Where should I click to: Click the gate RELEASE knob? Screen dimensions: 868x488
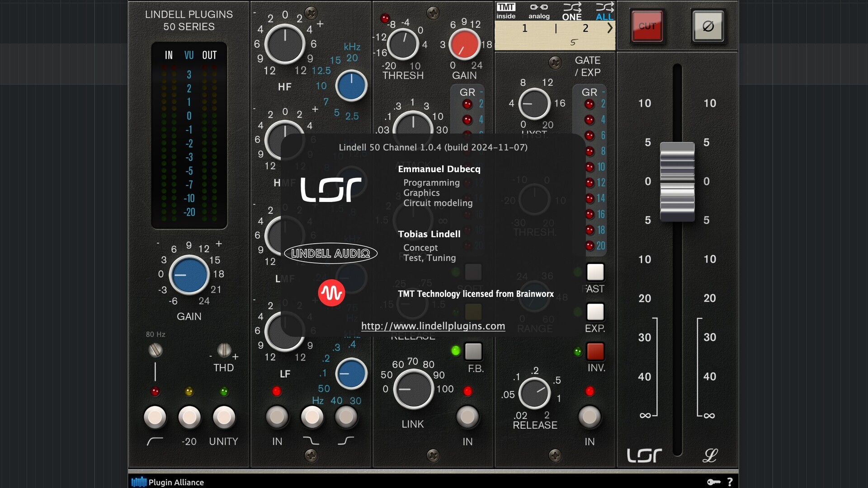click(x=534, y=393)
